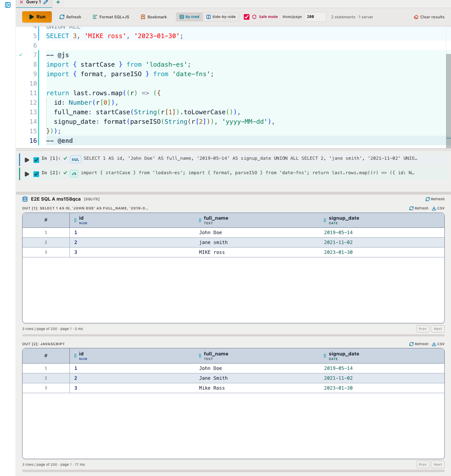Click the Rows/page input field
This screenshot has width=451, height=476.
(315, 17)
